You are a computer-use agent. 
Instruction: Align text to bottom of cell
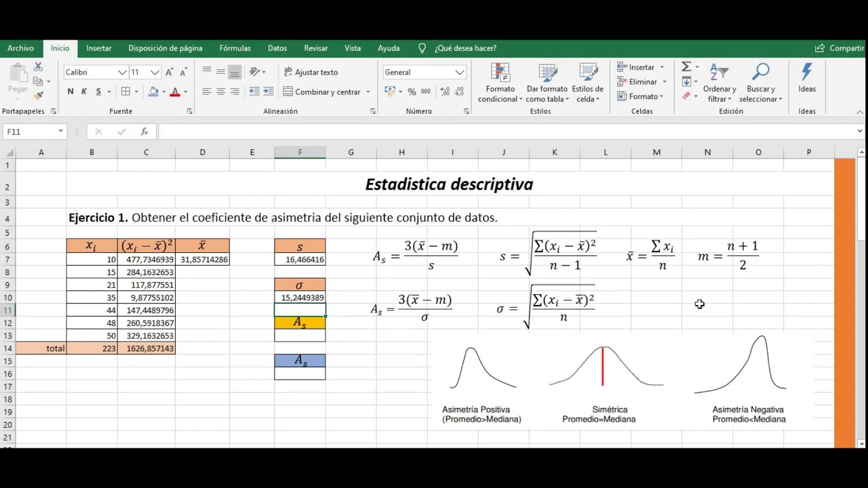coord(235,71)
